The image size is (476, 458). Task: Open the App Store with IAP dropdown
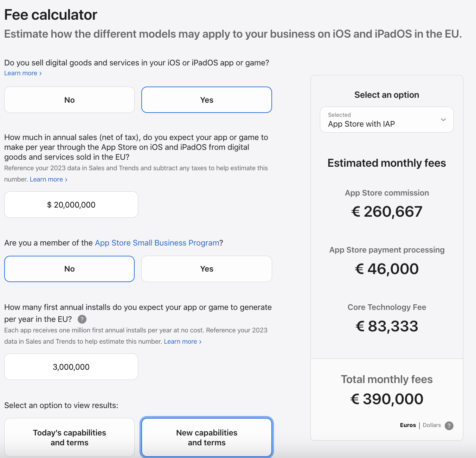[387, 120]
